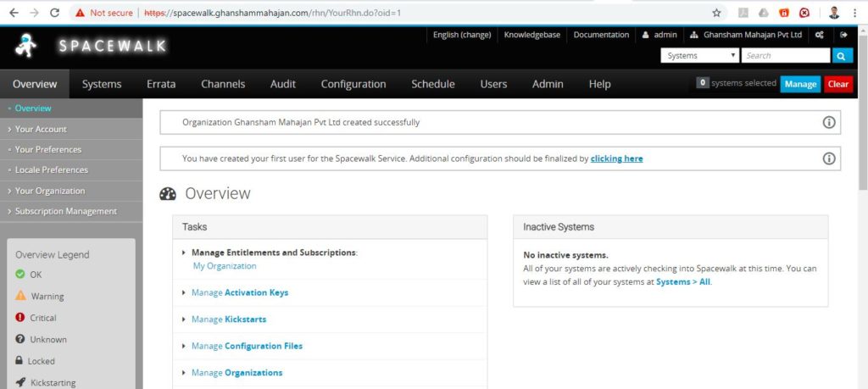Screen dimensions: 868x389
Task: Switch to the Audit tab
Action: click(x=283, y=84)
